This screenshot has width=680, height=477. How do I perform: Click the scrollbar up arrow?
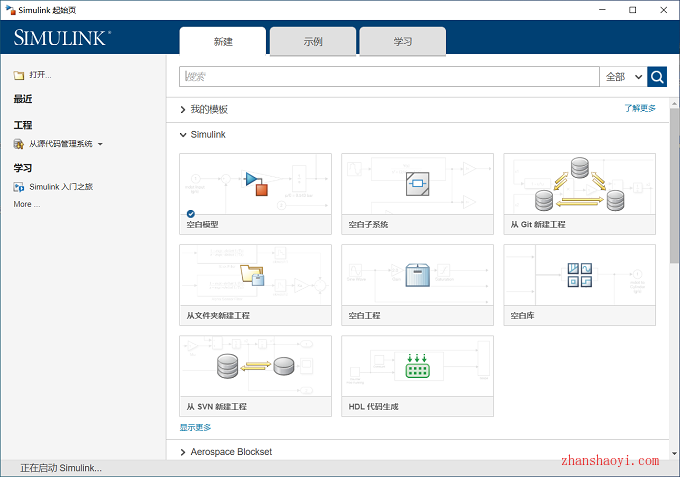[x=674, y=104]
